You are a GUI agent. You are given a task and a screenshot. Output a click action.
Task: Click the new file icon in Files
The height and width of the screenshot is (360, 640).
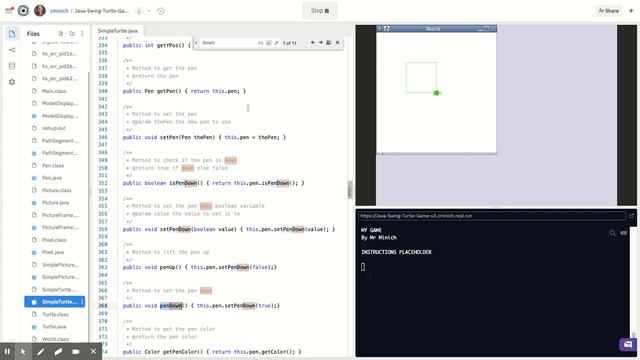coord(60,33)
